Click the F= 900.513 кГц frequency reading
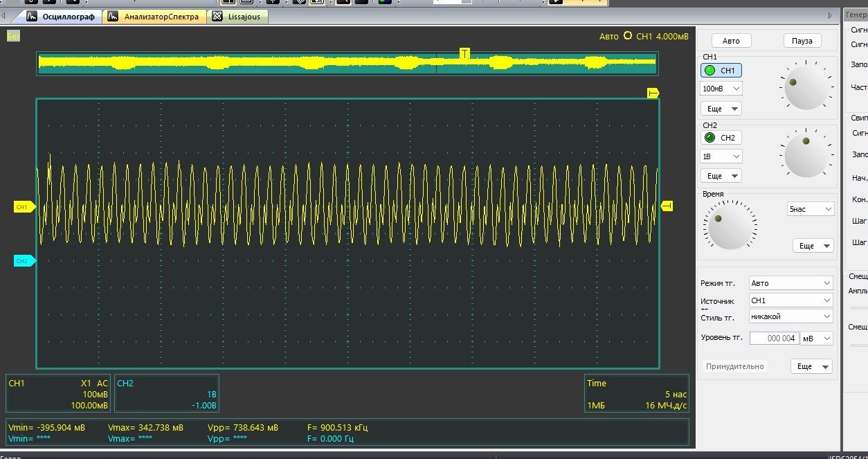868x459 pixels. pyautogui.click(x=337, y=428)
